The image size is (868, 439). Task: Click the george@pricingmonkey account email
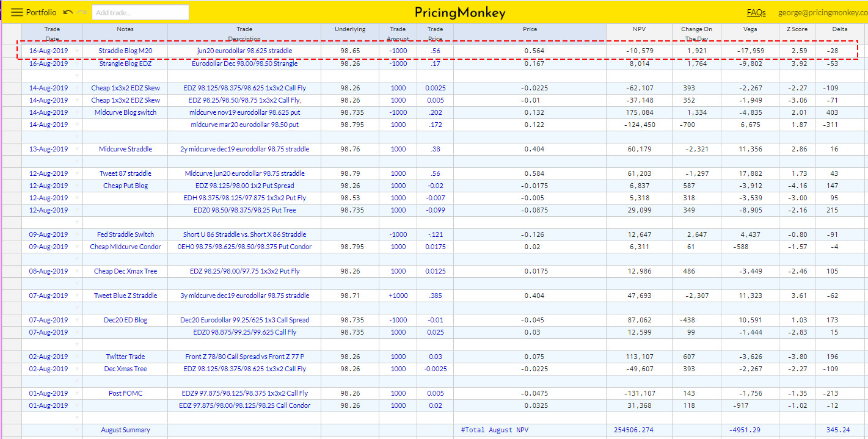[x=822, y=12]
